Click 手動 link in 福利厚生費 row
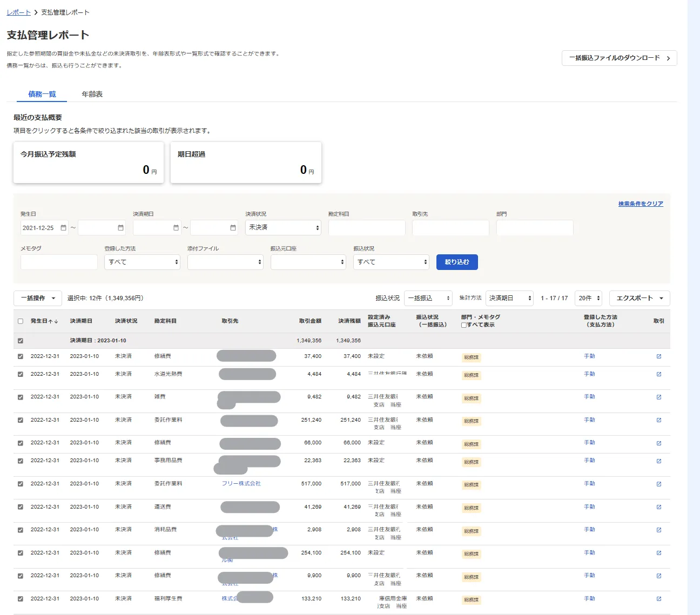700x615 pixels. (x=589, y=599)
